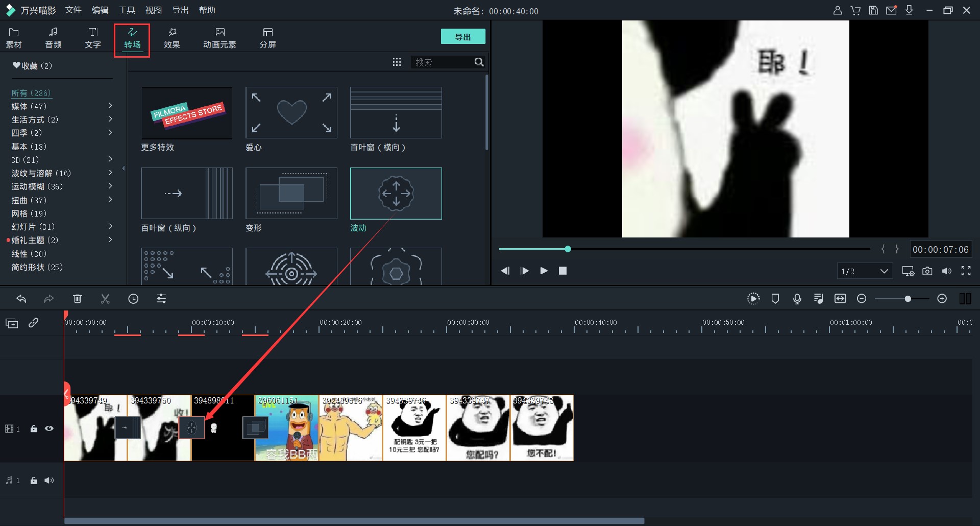Open the sliders adjust settings icon
The width and height of the screenshot is (980, 526).
click(161, 299)
